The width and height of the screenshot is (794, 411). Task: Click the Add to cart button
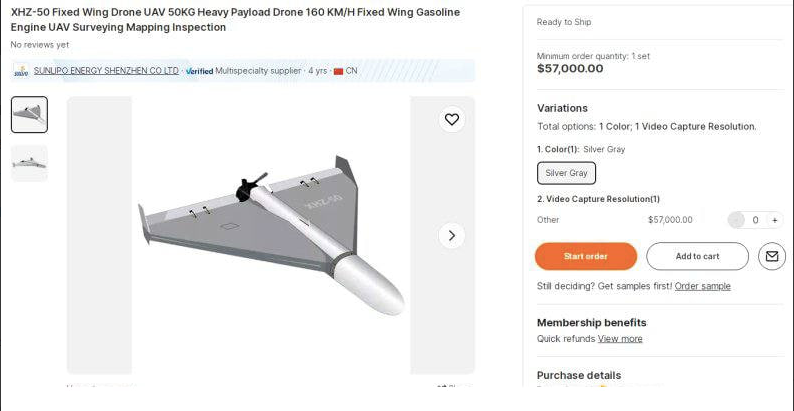(697, 256)
